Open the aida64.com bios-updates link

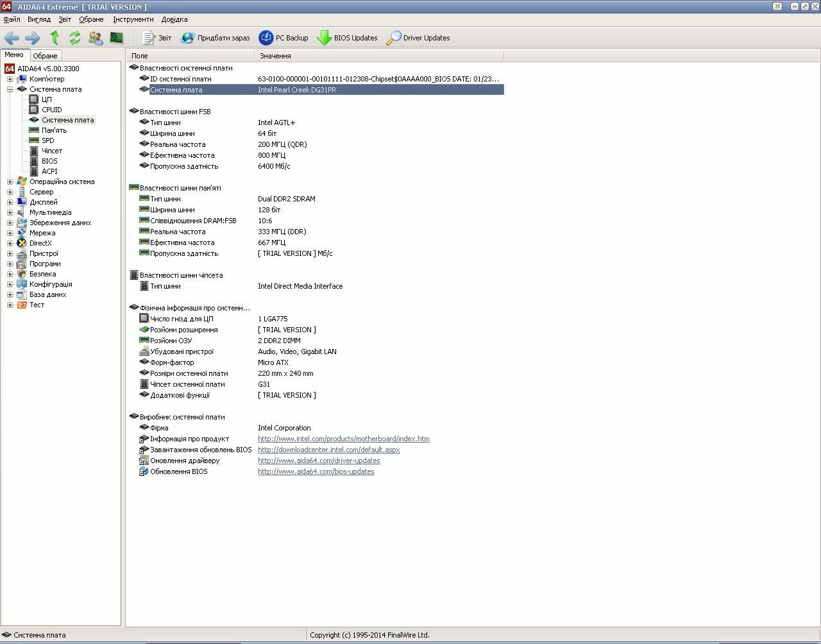pyautogui.click(x=316, y=471)
